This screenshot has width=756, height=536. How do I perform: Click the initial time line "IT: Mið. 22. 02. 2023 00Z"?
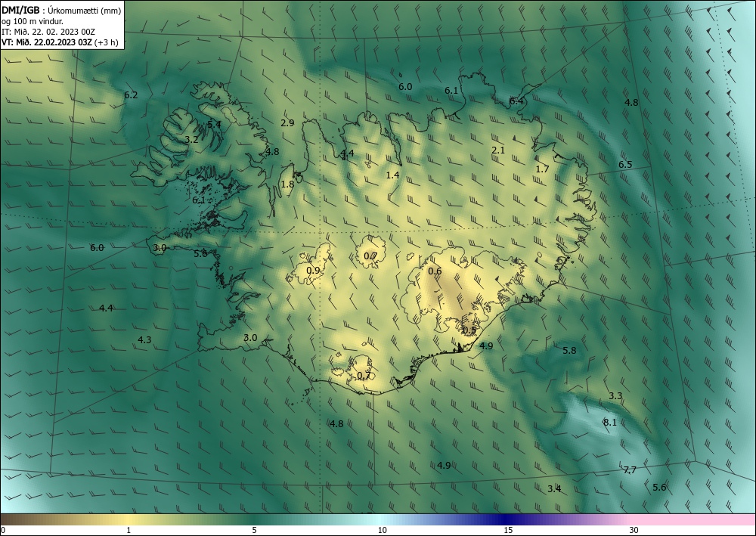pyautogui.click(x=48, y=32)
